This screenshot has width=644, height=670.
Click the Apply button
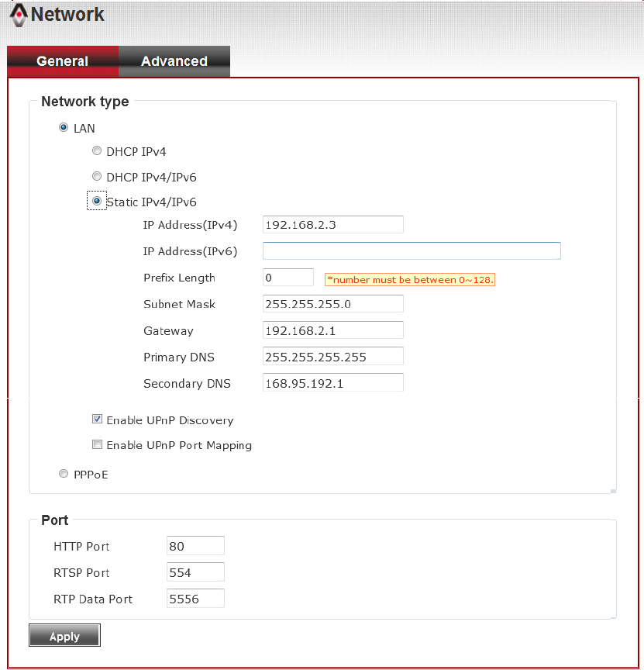click(64, 635)
